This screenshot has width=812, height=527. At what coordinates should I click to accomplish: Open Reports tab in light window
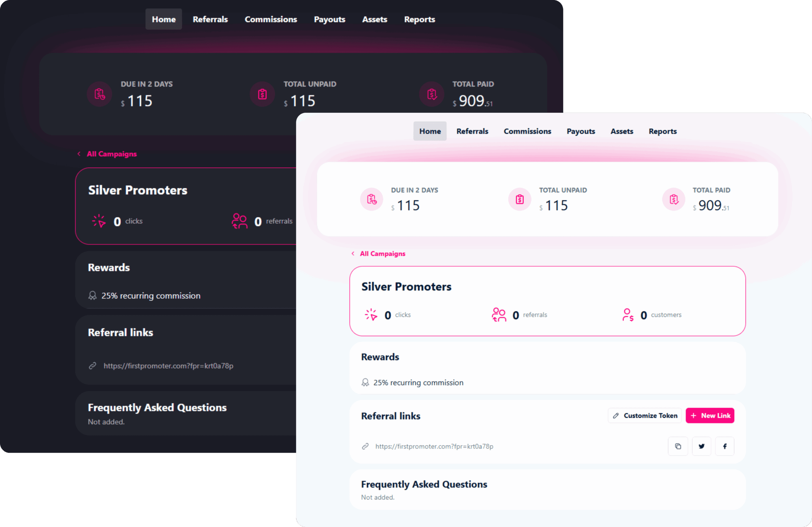tap(663, 131)
